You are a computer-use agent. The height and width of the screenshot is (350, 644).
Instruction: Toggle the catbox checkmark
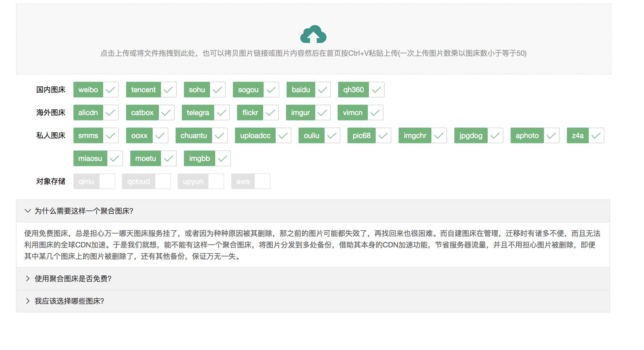(166, 113)
